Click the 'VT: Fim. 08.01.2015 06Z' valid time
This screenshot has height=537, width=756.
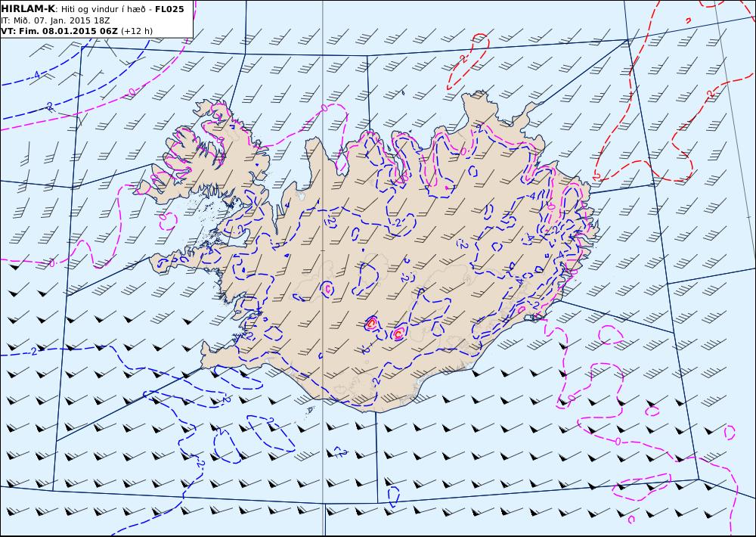tap(59, 31)
